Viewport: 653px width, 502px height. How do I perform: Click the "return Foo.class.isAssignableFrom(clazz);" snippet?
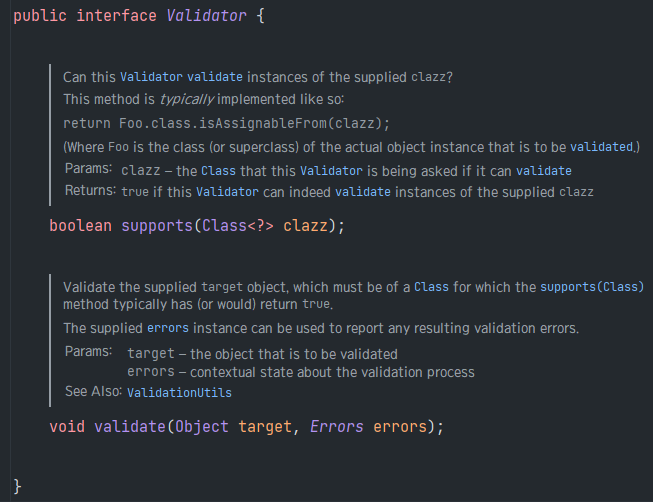pos(227,123)
